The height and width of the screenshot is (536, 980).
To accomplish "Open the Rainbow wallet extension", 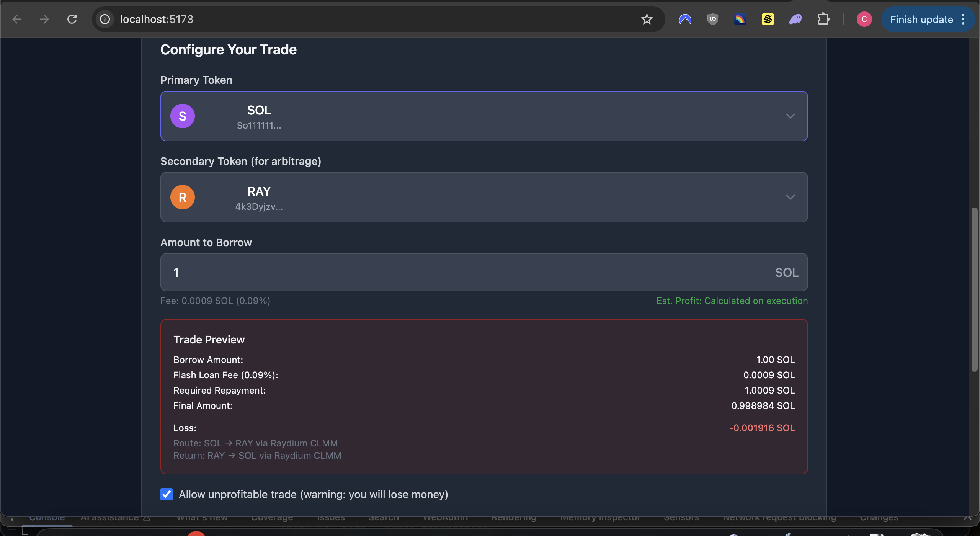I will (x=740, y=19).
